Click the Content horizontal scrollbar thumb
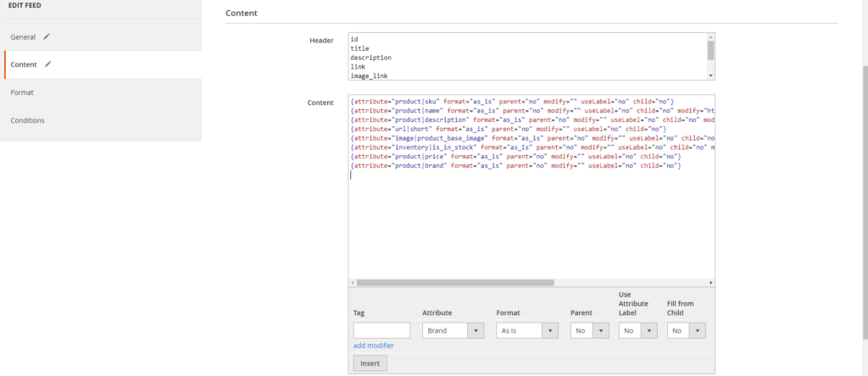The height and width of the screenshot is (376, 868). (x=455, y=283)
